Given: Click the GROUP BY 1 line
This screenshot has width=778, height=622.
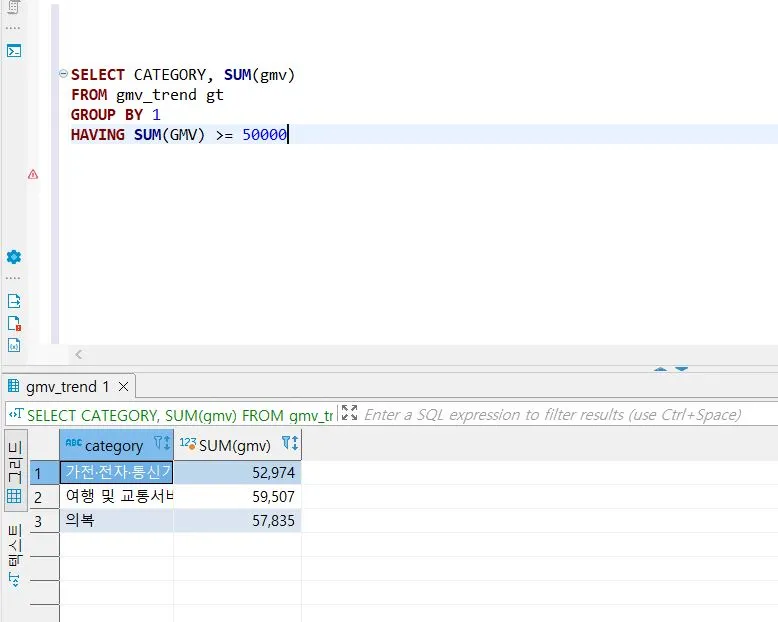Looking at the screenshot, I should click(x=116, y=115).
